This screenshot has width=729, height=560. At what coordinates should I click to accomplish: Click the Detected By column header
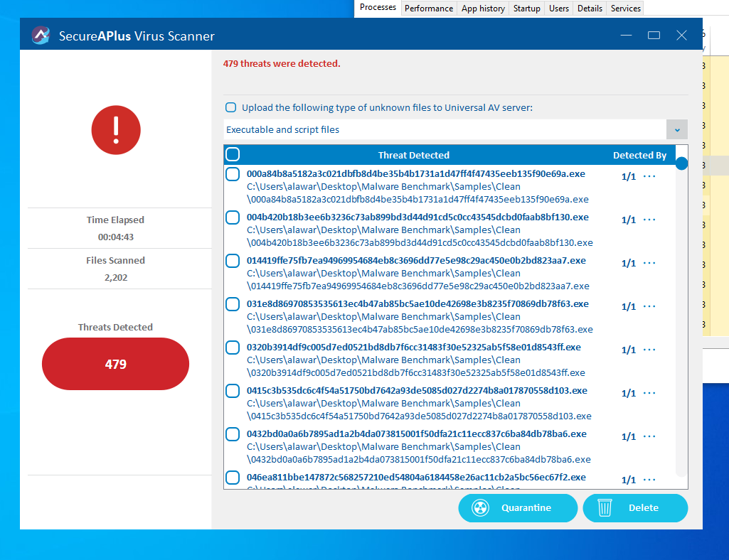[639, 155]
